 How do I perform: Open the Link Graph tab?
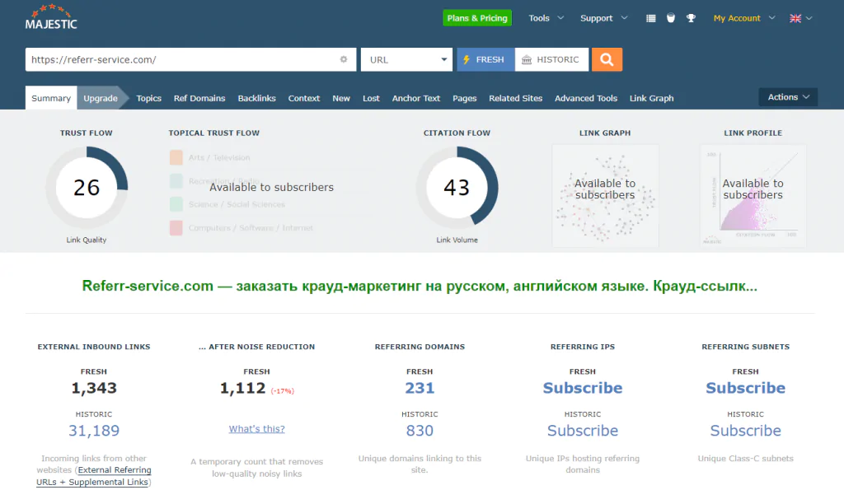651,99
